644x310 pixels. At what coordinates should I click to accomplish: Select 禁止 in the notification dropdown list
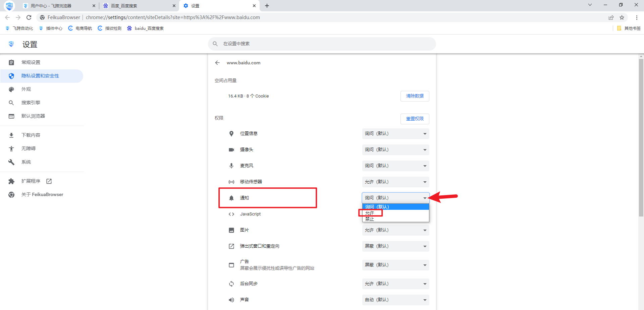395,219
